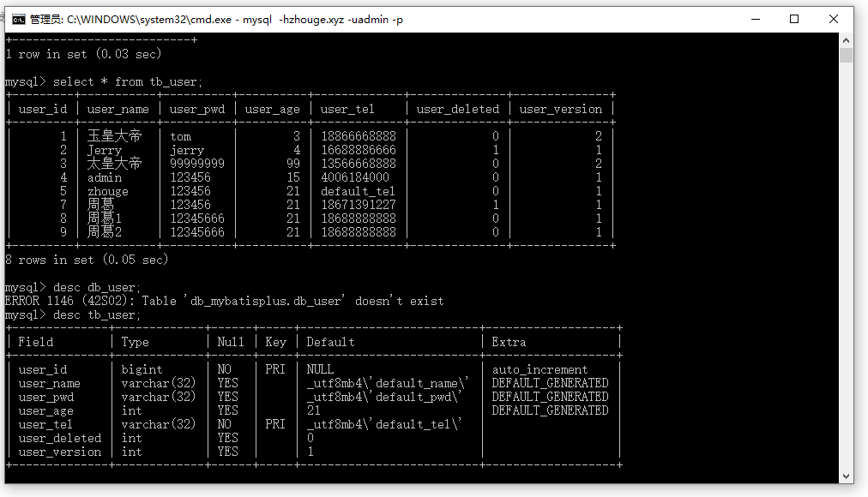Click the user name 太皇大帝
Image resolution: width=868 pixels, height=497 pixels.
point(115,164)
